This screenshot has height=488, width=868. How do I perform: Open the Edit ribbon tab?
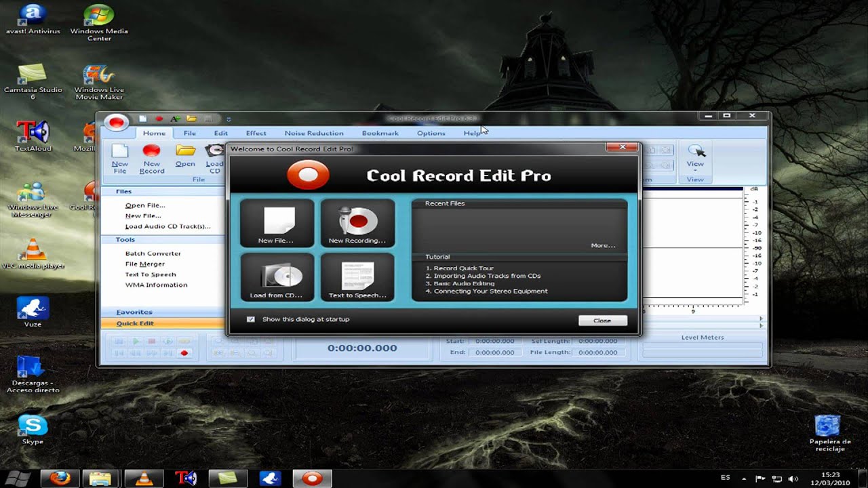[220, 133]
